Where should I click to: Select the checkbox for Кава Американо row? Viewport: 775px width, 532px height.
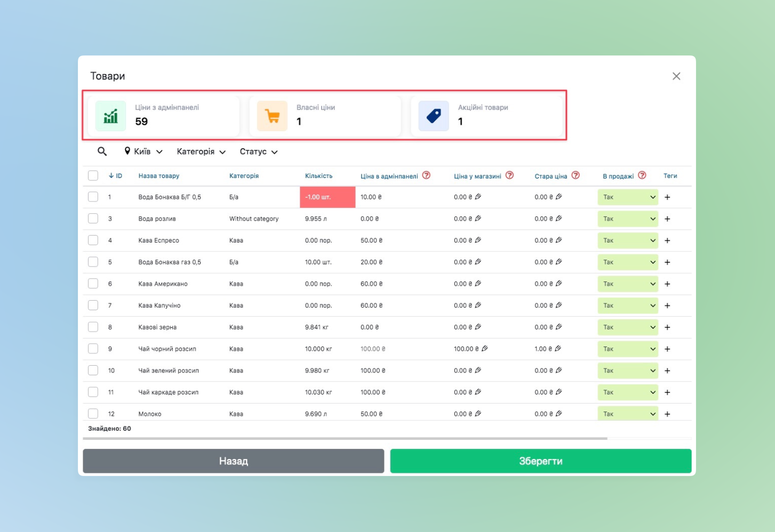93,284
